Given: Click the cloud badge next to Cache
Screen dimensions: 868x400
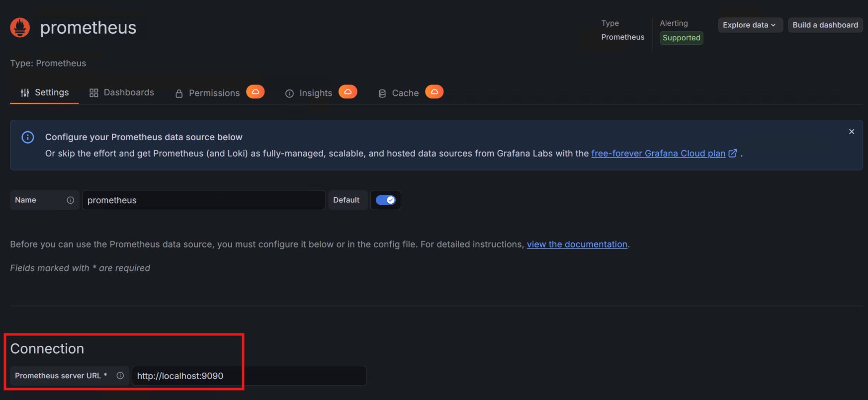Looking at the screenshot, I should (434, 92).
